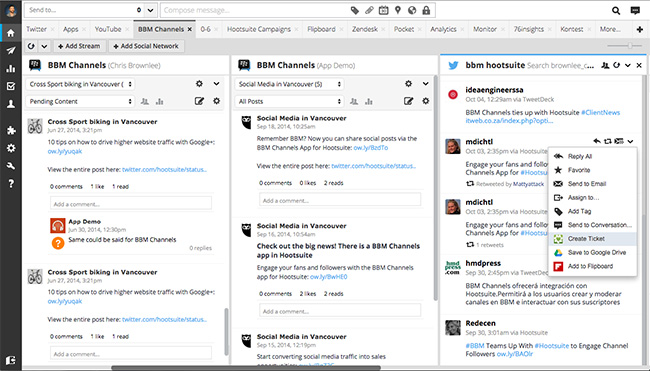The width and height of the screenshot is (650, 371).
Task: Click reply arrow icon on mdichtl tweet
Action: click(597, 141)
